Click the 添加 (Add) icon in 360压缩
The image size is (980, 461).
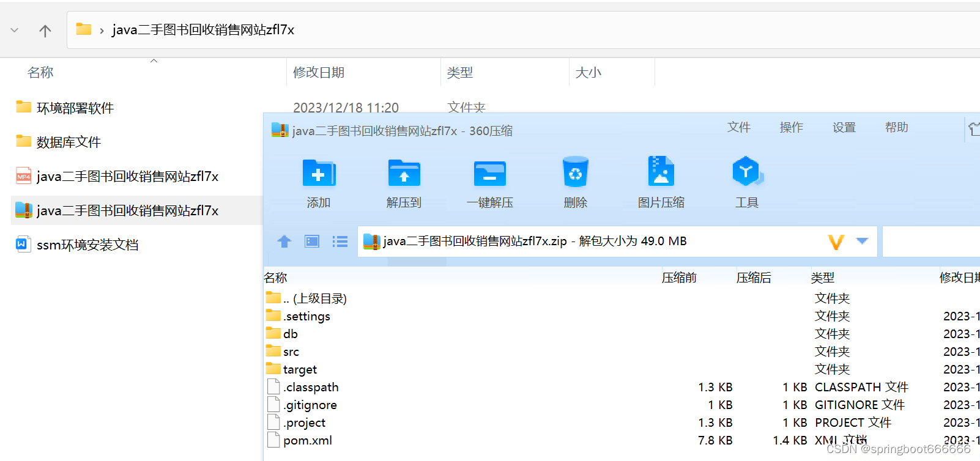[319, 172]
